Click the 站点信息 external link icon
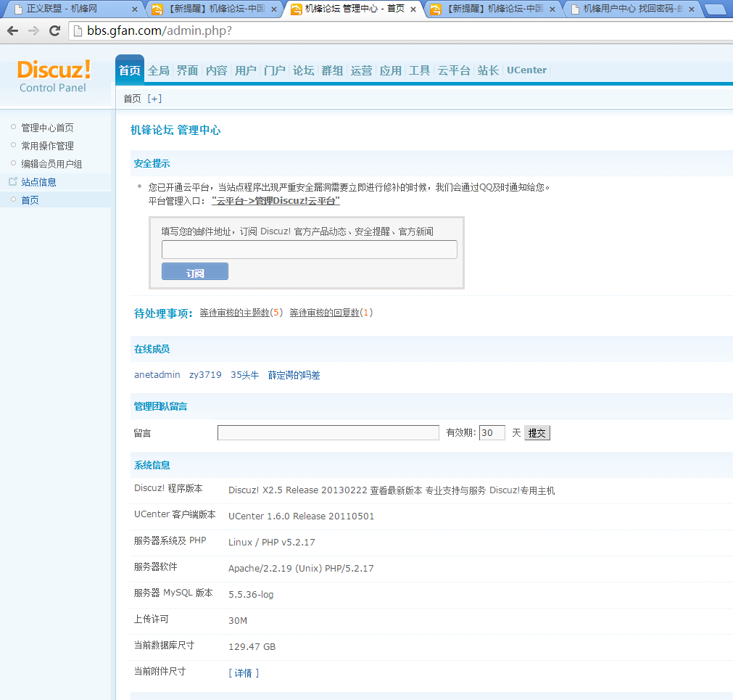 point(13,181)
